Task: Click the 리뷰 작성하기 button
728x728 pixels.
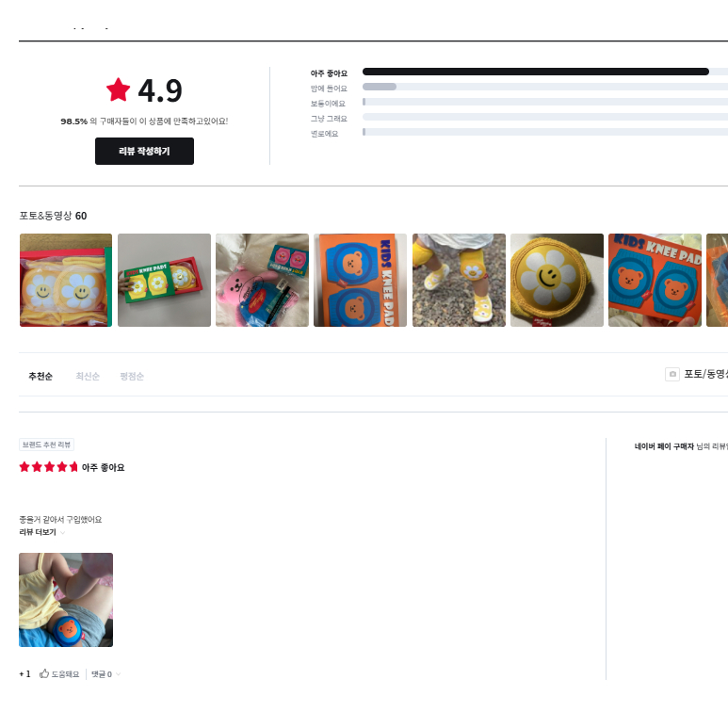Action: tap(144, 151)
